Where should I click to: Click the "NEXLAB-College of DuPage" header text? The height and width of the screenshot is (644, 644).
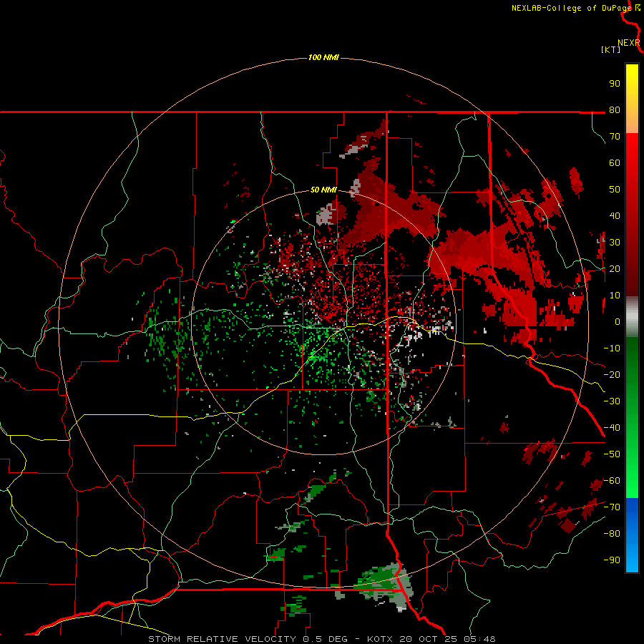(x=571, y=8)
